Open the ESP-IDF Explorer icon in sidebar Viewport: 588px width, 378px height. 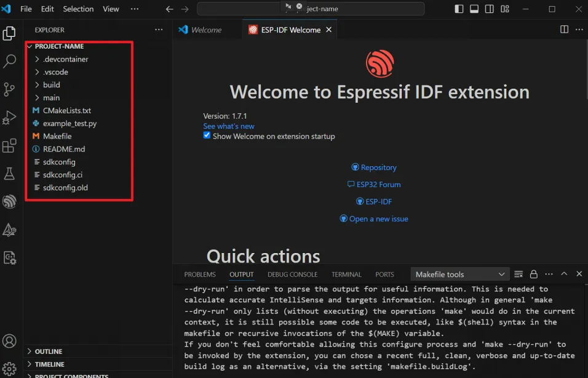pyautogui.click(x=9, y=202)
